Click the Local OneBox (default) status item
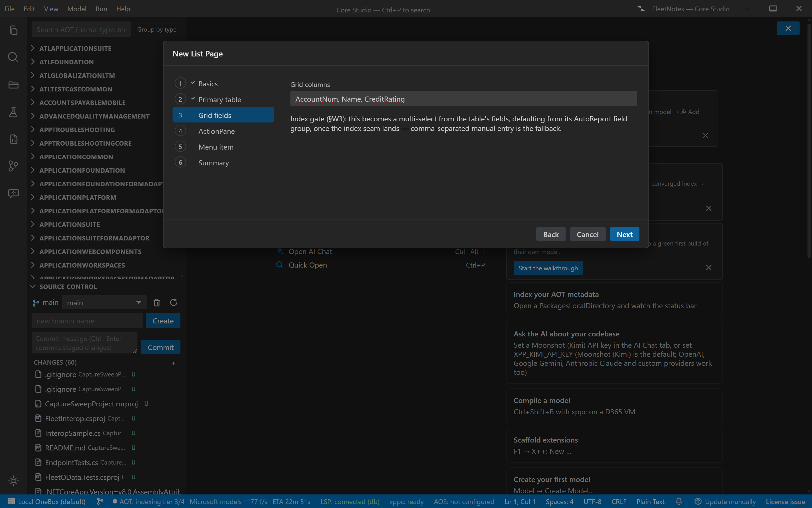 coord(47,502)
